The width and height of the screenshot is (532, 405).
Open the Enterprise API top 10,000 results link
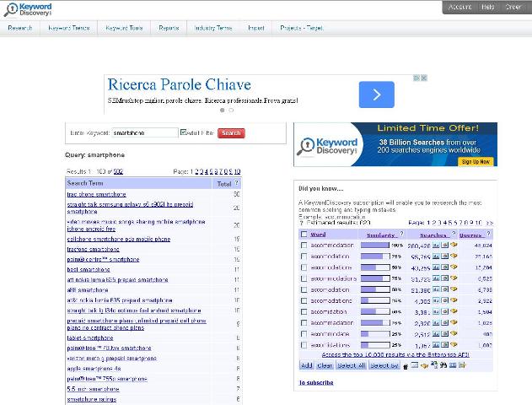click(x=395, y=354)
